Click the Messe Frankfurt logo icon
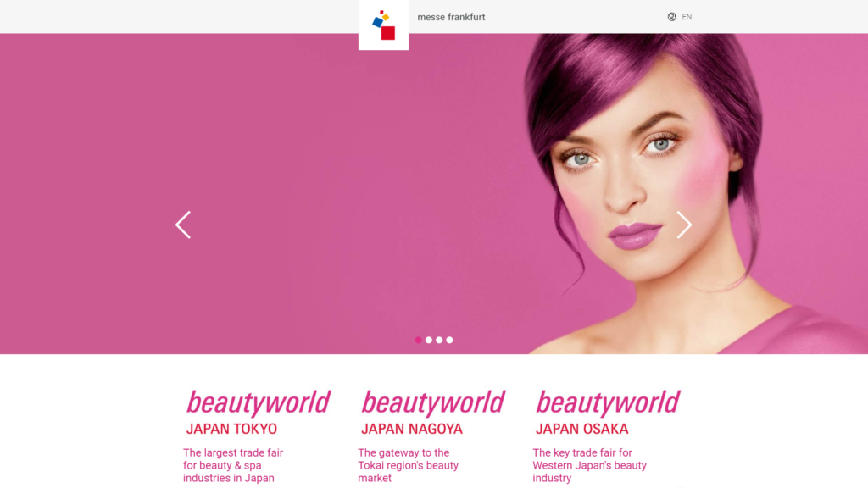Screen dimensions: 868x488 [384, 25]
